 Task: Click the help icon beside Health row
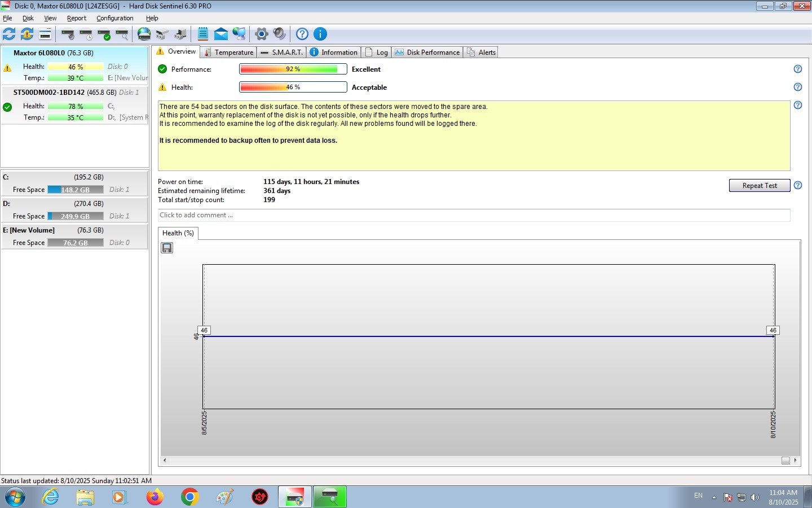pyautogui.click(x=798, y=87)
